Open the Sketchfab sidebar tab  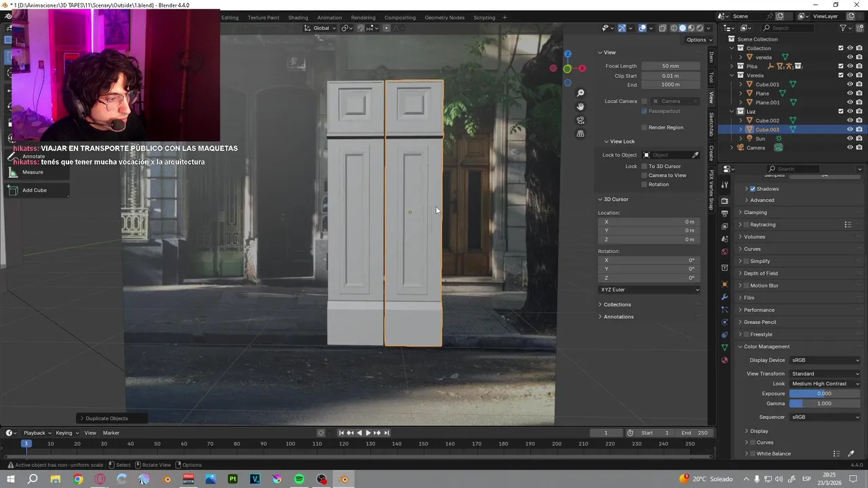[711, 125]
